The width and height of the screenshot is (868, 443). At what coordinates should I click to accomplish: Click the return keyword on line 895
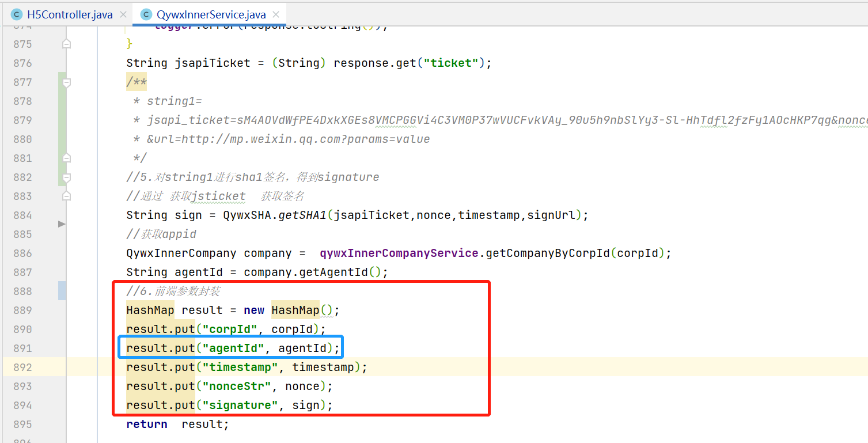click(147, 424)
